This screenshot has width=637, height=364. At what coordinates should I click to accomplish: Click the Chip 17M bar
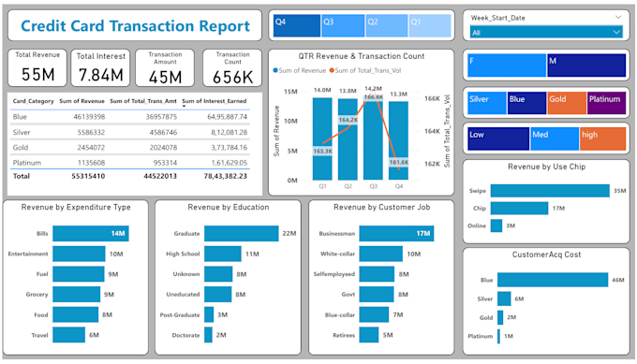(x=519, y=208)
